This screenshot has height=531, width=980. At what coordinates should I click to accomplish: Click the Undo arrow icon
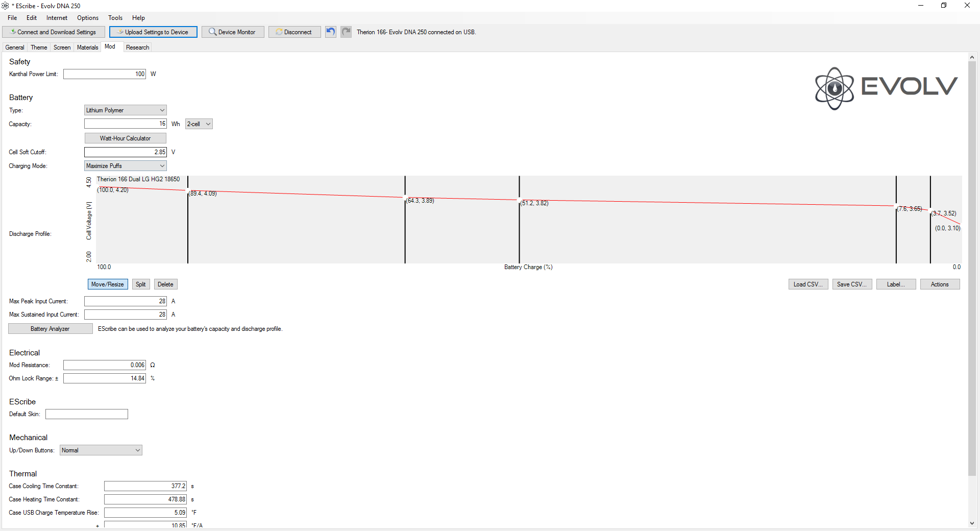pyautogui.click(x=331, y=32)
